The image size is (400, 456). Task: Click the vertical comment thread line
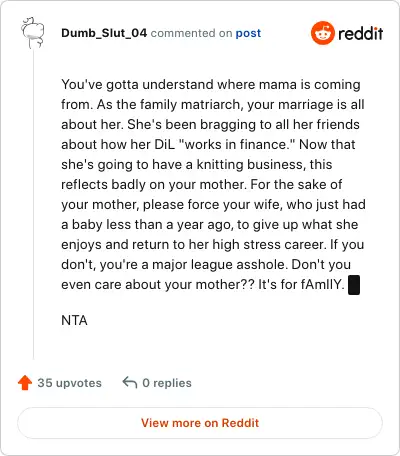coord(33,204)
